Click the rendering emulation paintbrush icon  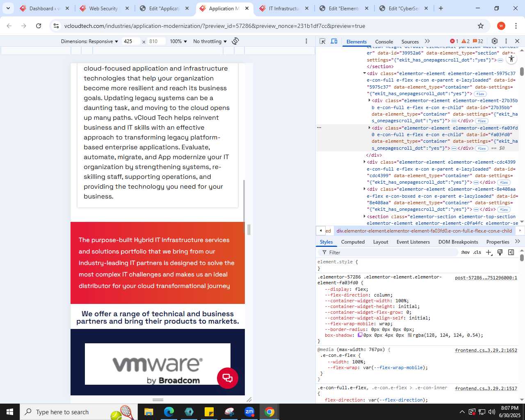click(x=500, y=252)
